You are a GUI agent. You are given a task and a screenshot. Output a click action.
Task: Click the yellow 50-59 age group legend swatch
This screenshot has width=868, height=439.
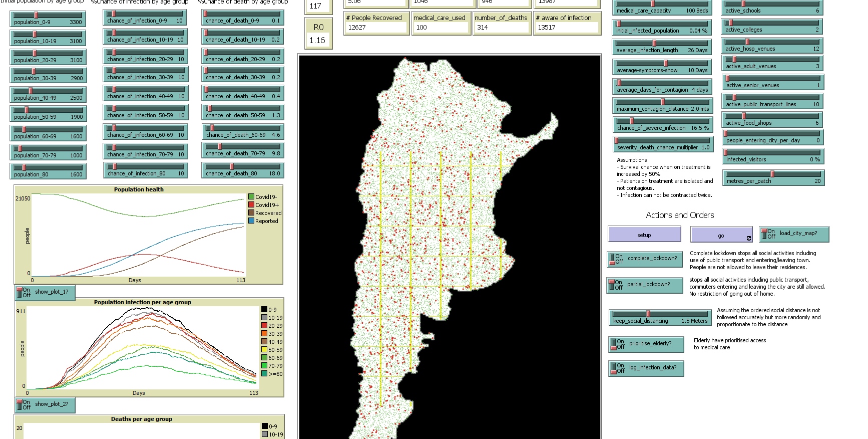pyautogui.click(x=264, y=350)
